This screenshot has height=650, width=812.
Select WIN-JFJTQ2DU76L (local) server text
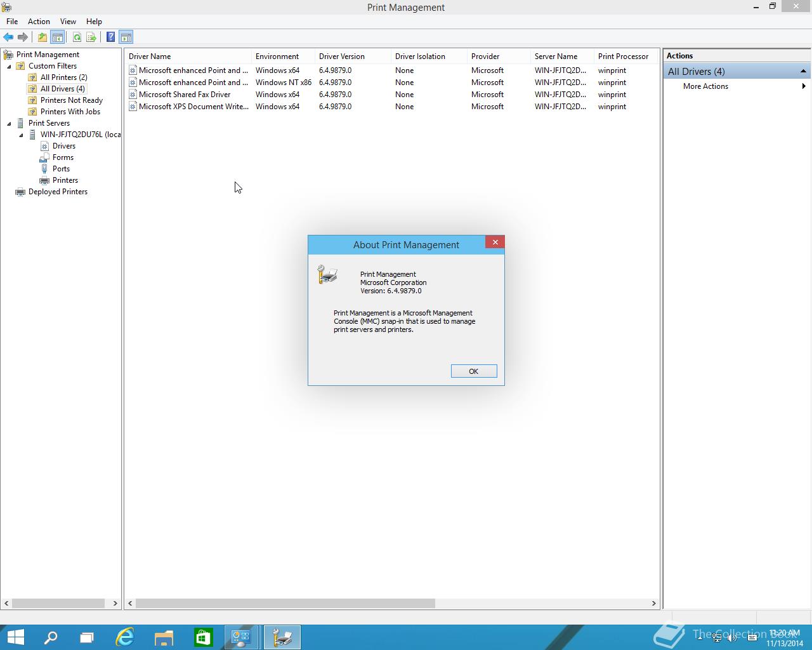81,135
